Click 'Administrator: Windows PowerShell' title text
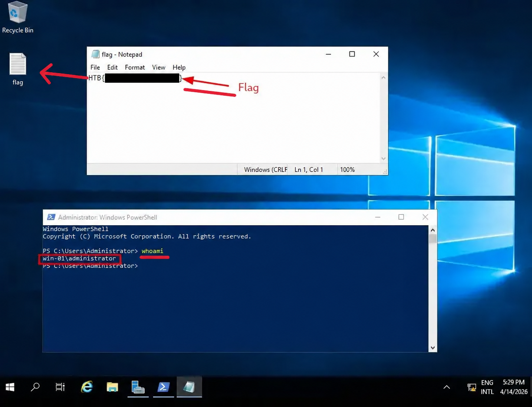Viewport: 532px width, 407px height. click(108, 217)
